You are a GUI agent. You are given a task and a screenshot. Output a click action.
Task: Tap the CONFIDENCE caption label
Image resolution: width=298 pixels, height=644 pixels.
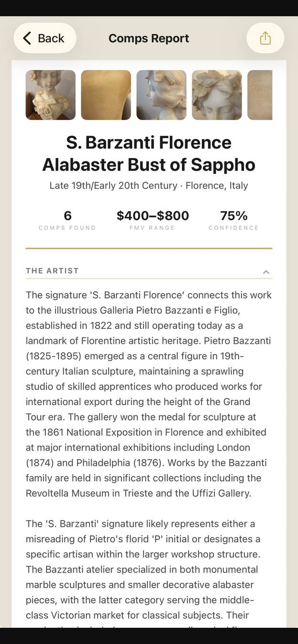tap(234, 228)
